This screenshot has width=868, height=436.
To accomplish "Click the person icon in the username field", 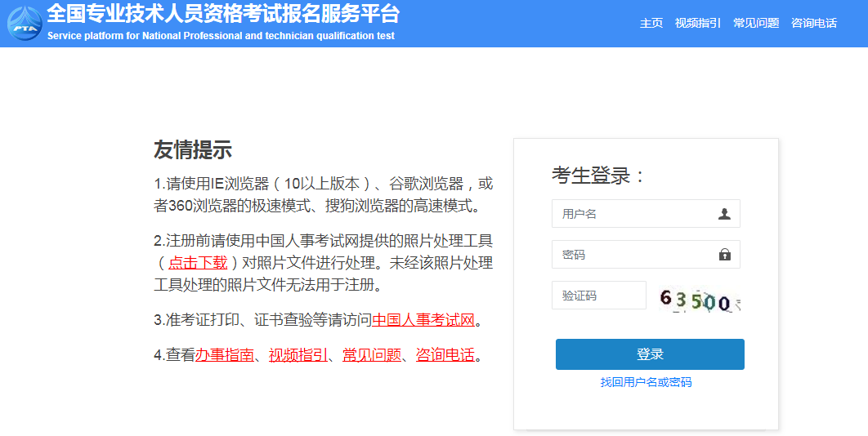I will point(724,214).
